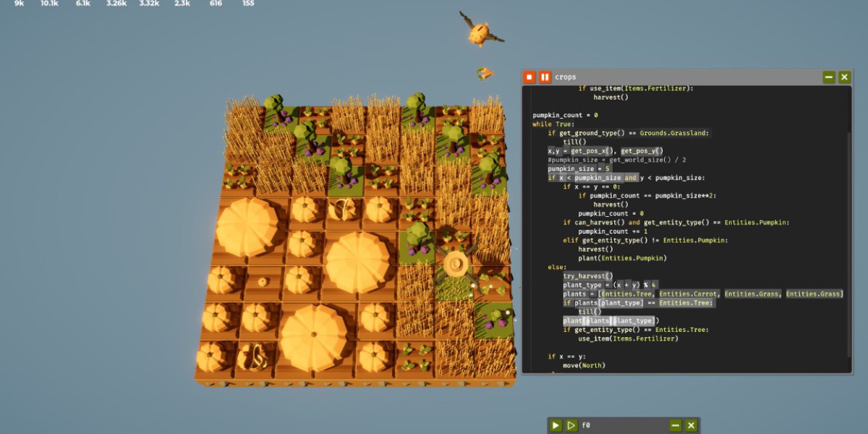
Task: Stop the running crops script
Action: coord(529,77)
